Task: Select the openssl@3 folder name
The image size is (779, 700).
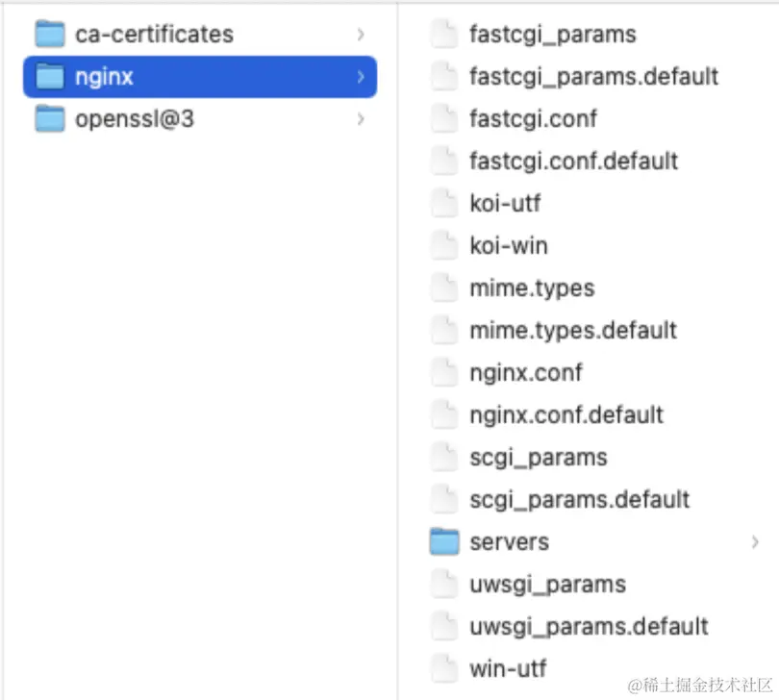Action: click(x=134, y=119)
